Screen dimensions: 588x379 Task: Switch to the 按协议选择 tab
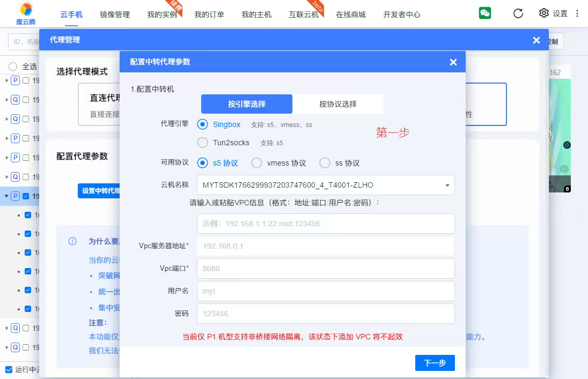[x=337, y=104]
